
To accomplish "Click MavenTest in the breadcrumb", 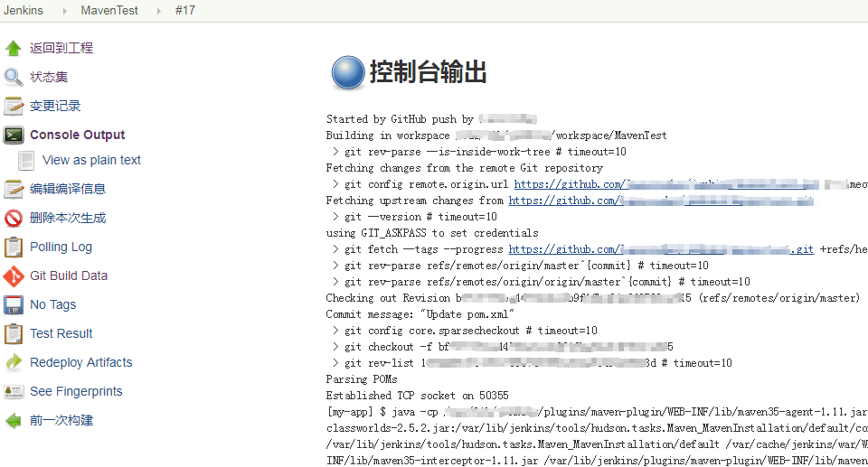I will pos(109,10).
